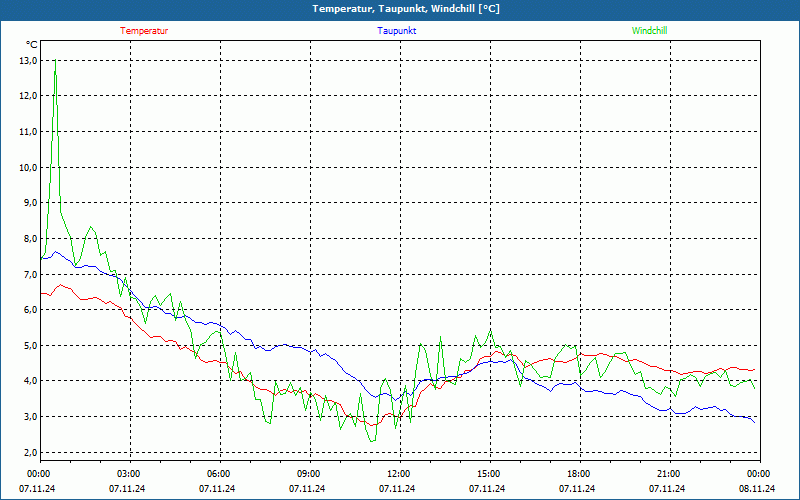The height and width of the screenshot is (500, 800).
Task: Click the green 'Windchill' legend label
Action: point(649,31)
